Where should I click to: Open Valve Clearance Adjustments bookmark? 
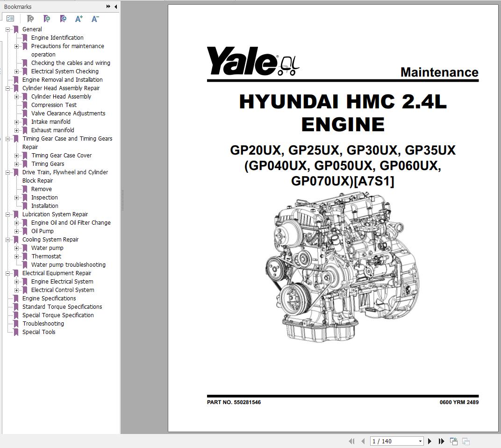[x=68, y=114]
